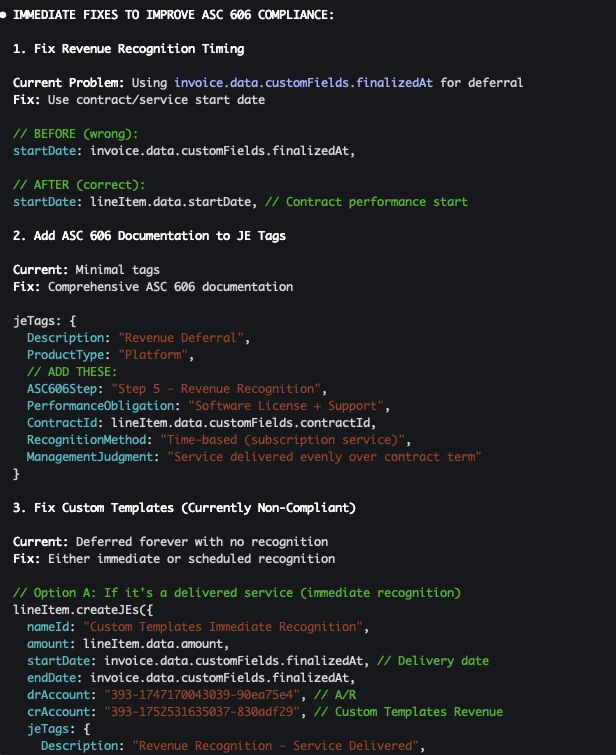Click the '1. Fix Revenue Recognition Timing' heading
616x755 pixels.
pos(129,49)
